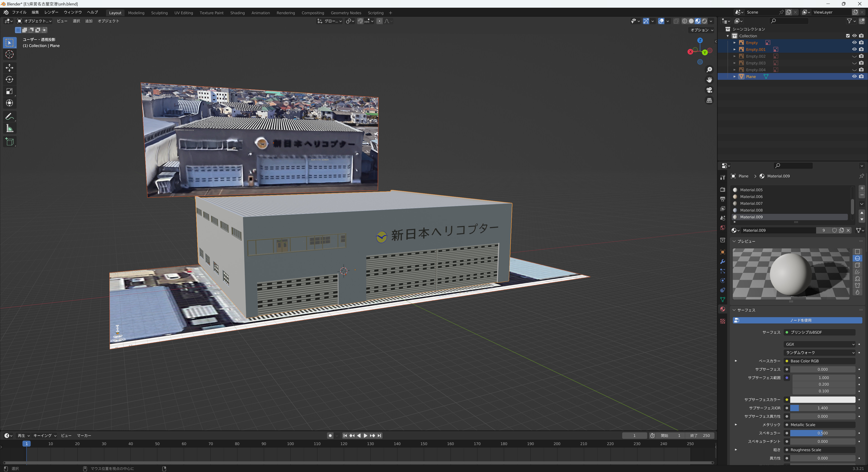Open the GGX distribution dropdown

[819, 344]
